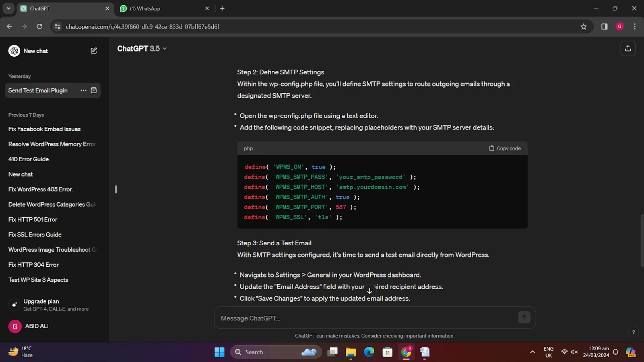The width and height of the screenshot is (644, 362).
Task: Open options menu for Send Test Email Plugin
Action: (83, 90)
